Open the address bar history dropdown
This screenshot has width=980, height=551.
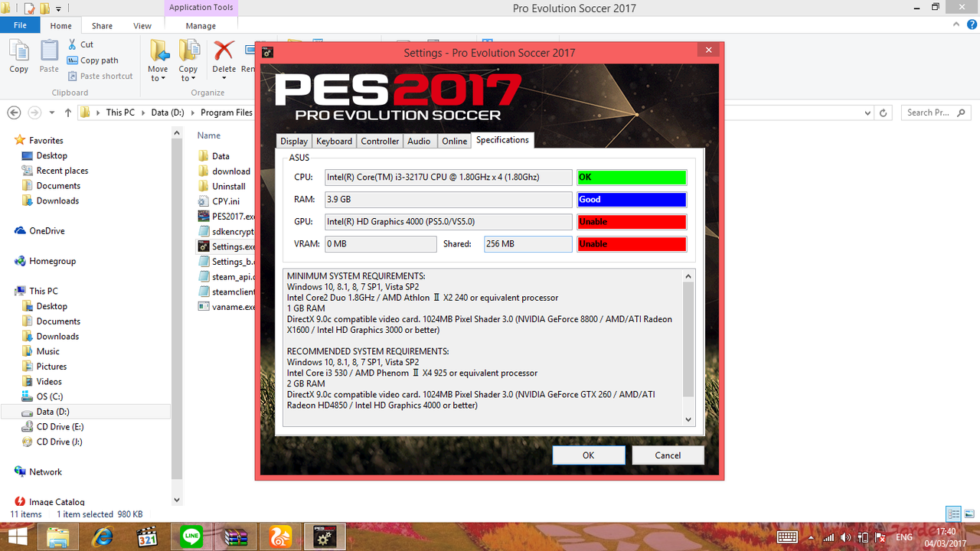tap(867, 112)
